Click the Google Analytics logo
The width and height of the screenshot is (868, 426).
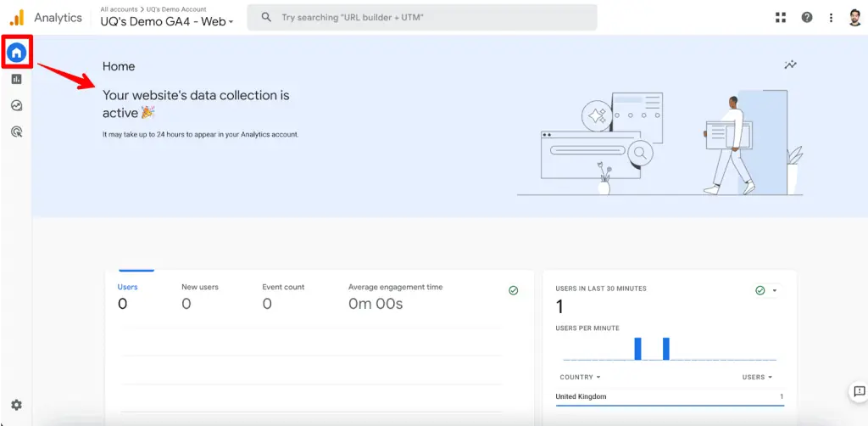coord(17,18)
